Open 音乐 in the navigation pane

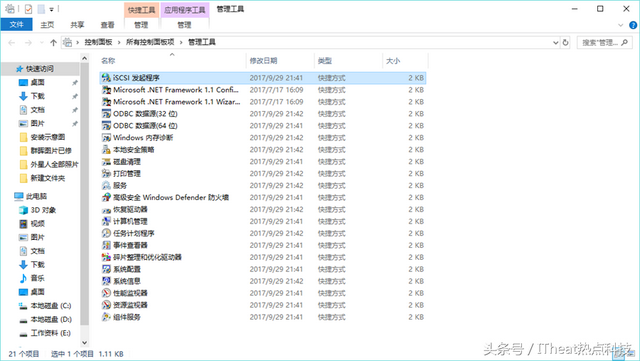click(38, 278)
